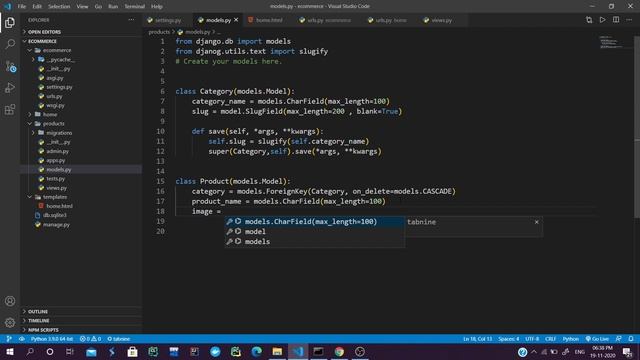Image resolution: width=640 pixels, height=360 pixels.
Task: Open the Terminal menu
Action: [x=135, y=7]
